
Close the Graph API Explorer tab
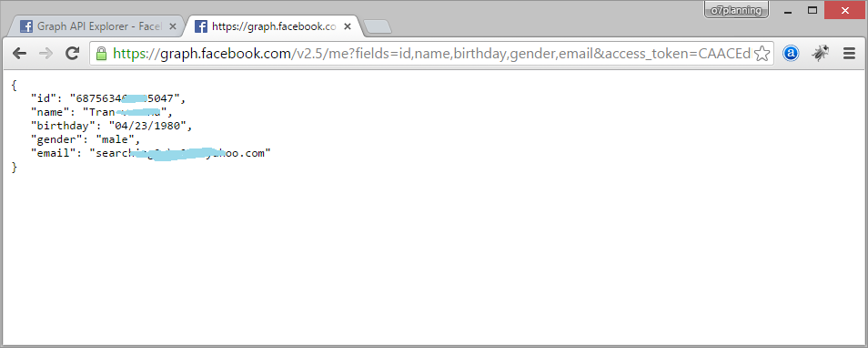pyautogui.click(x=172, y=26)
